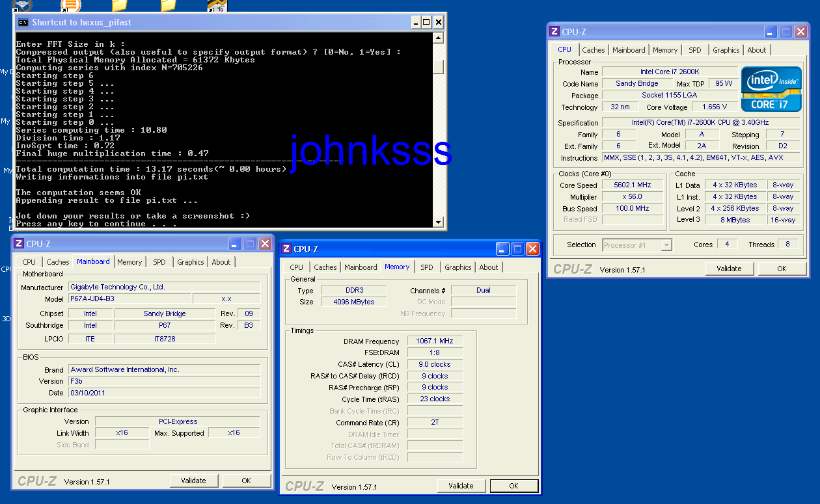820x504 pixels.
Task: Click the processor Name field Intel Core i7 2600K
Action: 670,72
